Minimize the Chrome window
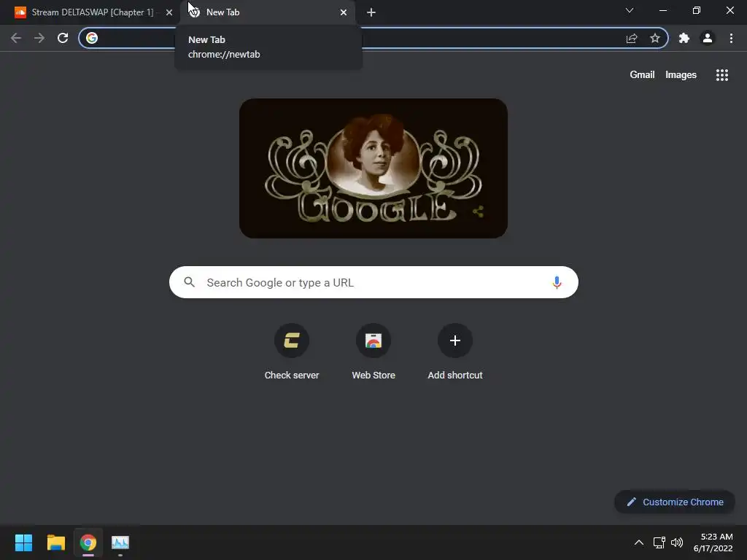This screenshot has width=747, height=560. tap(662, 10)
